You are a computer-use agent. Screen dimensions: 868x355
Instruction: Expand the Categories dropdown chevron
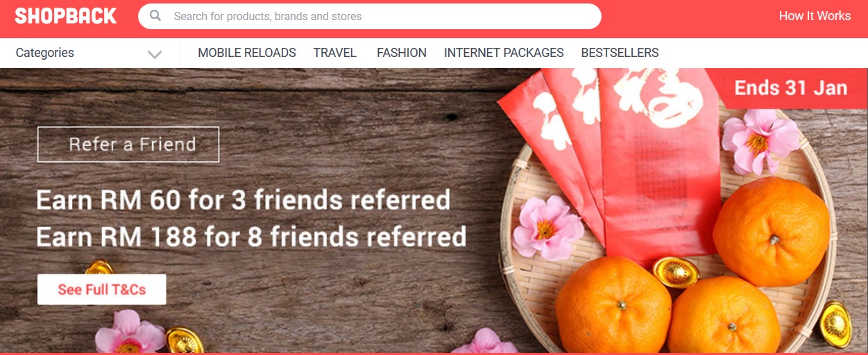pos(155,53)
